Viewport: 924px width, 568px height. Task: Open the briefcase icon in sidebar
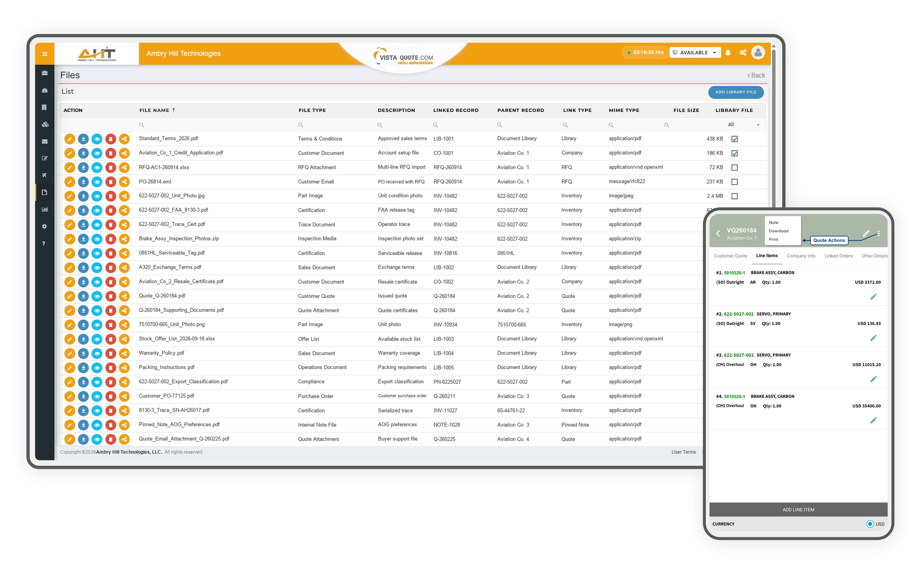pyautogui.click(x=45, y=73)
